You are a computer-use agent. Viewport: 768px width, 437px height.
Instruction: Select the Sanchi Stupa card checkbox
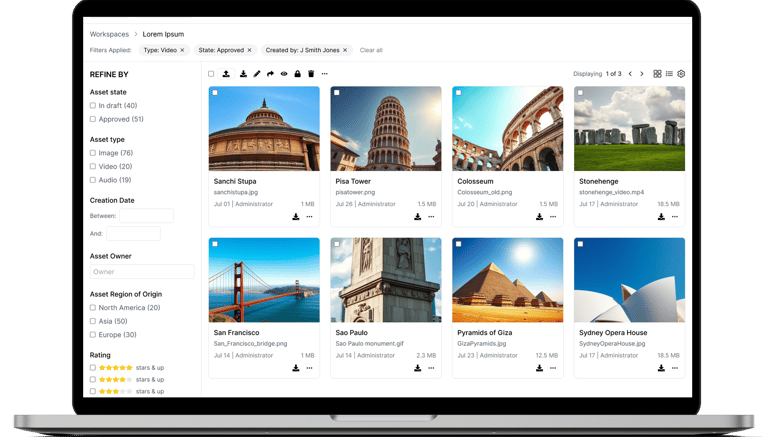pos(215,93)
